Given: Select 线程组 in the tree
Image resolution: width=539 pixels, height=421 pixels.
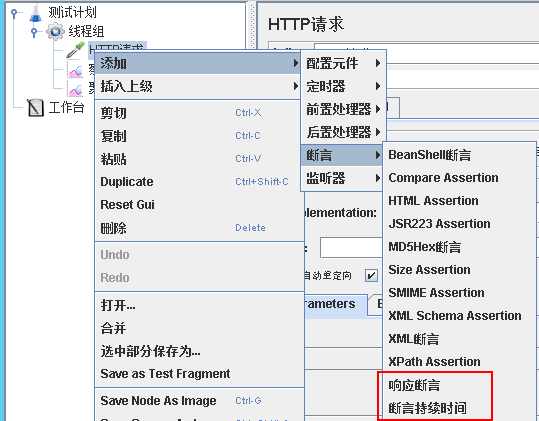Looking at the screenshot, I should pyautogui.click(x=86, y=32).
